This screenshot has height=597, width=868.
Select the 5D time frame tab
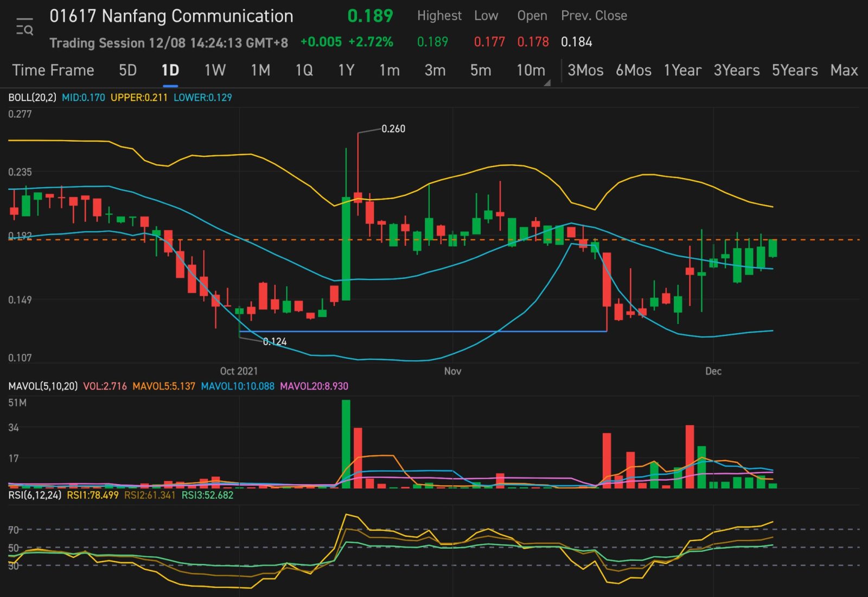(127, 71)
